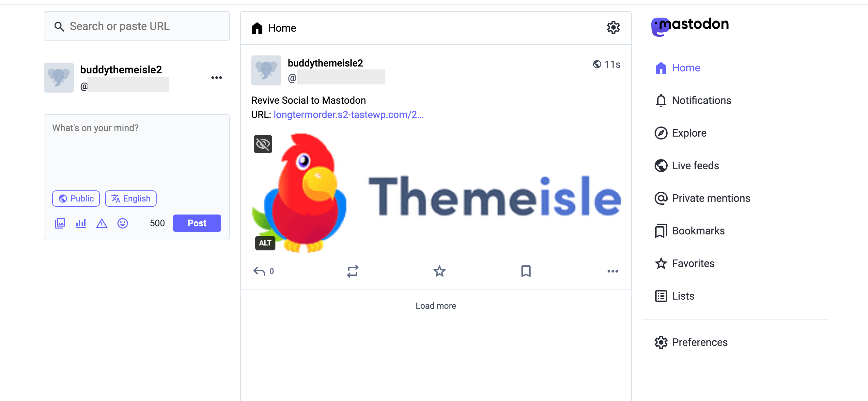Open account menu dots beside buddythemeisle2
868x401 pixels.
click(x=217, y=78)
